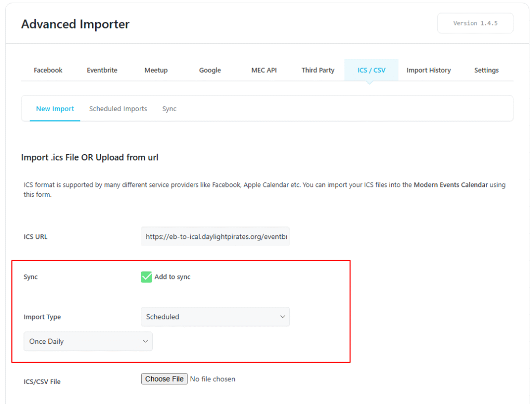This screenshot has height=404, width=532.
Task: Open the MEC API tab
Action: coord(264,70)
